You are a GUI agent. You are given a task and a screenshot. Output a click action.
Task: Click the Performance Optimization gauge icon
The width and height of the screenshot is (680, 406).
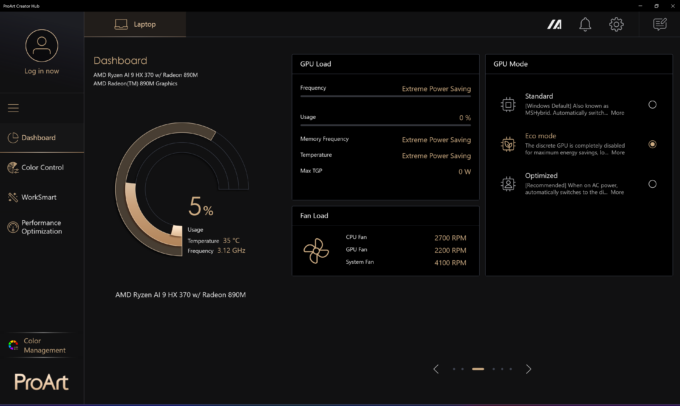[13, 227]
